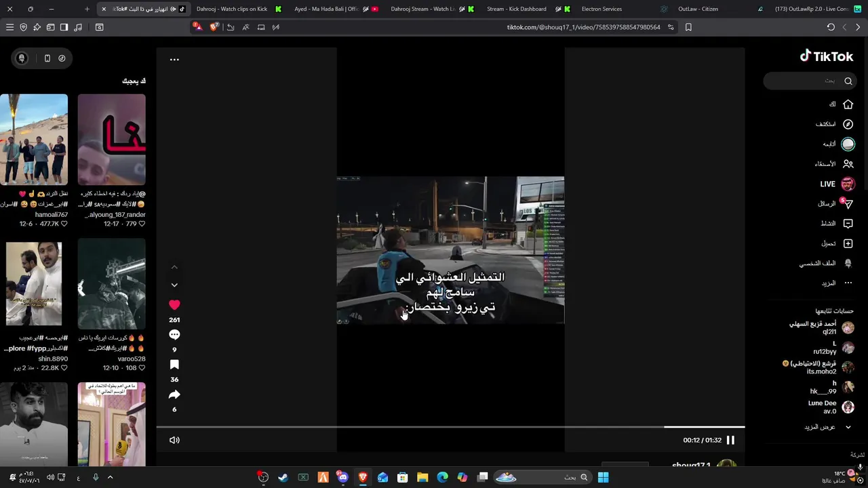Open Windows Start menu

[603, 477]
